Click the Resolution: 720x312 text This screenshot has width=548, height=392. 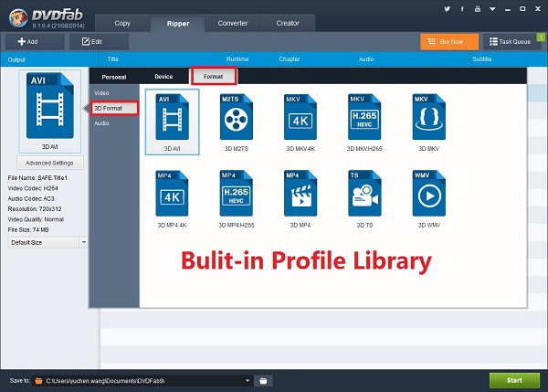[35, 209]
